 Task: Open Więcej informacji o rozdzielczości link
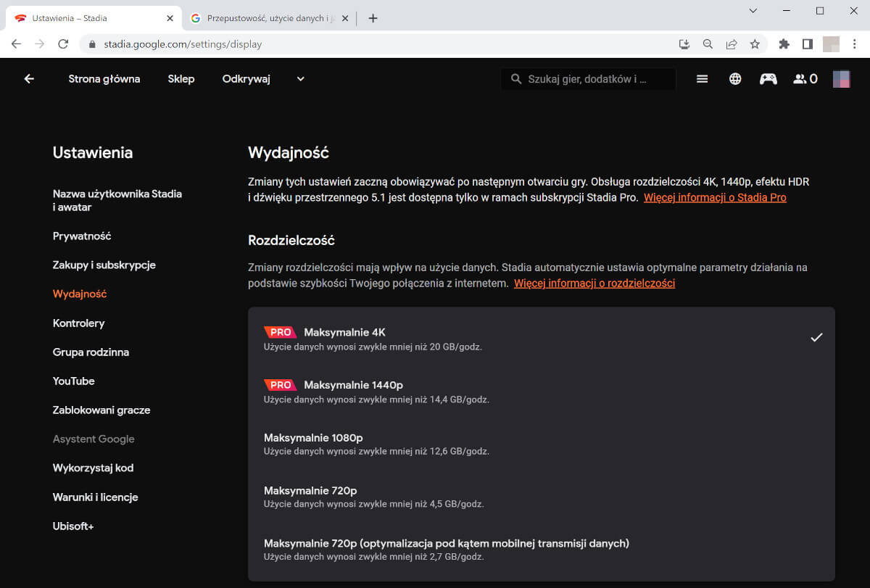pos(594,283)
